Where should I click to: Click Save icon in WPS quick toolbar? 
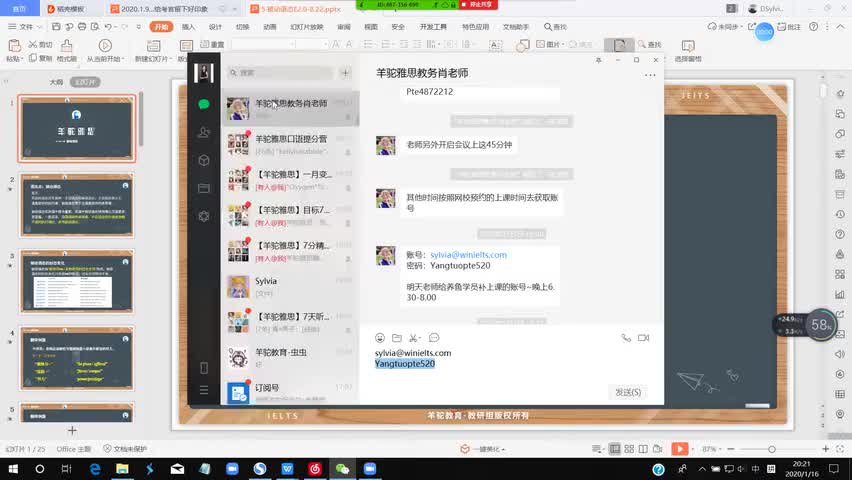[x=56, y=26]
